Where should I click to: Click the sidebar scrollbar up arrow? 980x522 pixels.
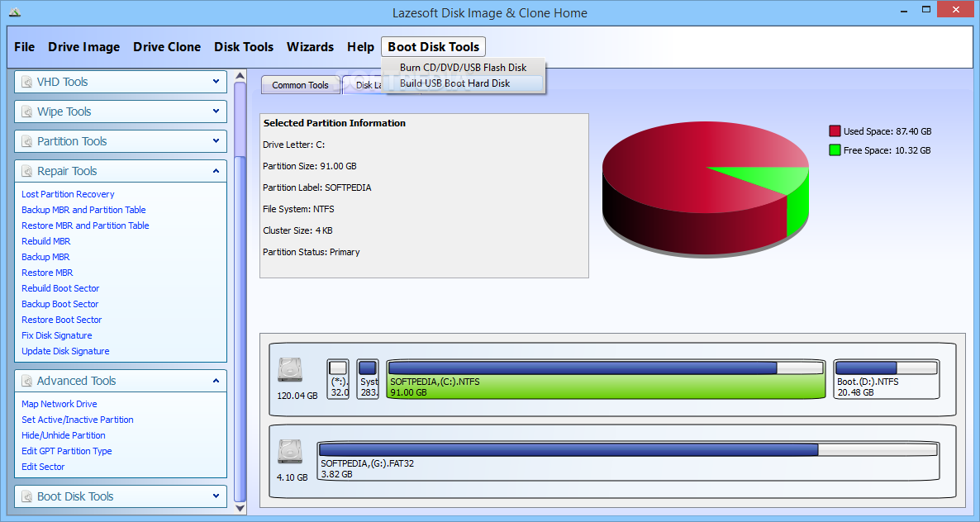point(240,76)
